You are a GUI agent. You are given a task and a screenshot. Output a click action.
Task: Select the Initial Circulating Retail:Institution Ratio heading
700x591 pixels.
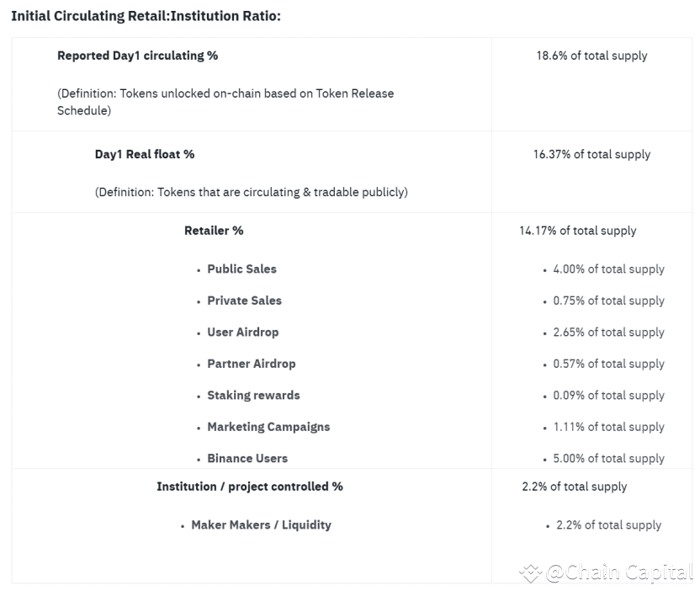146,16
